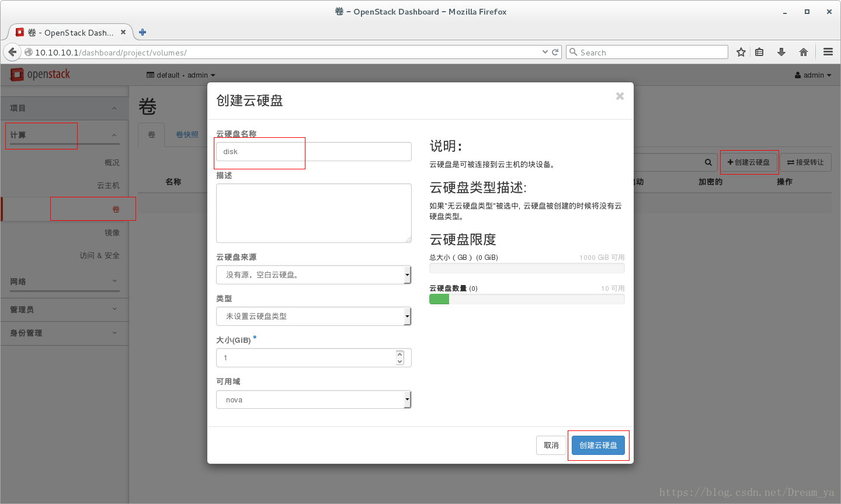Open the URL history dropdown arrow
Viewport: 841px width, 504px height.
coord(545,52)
